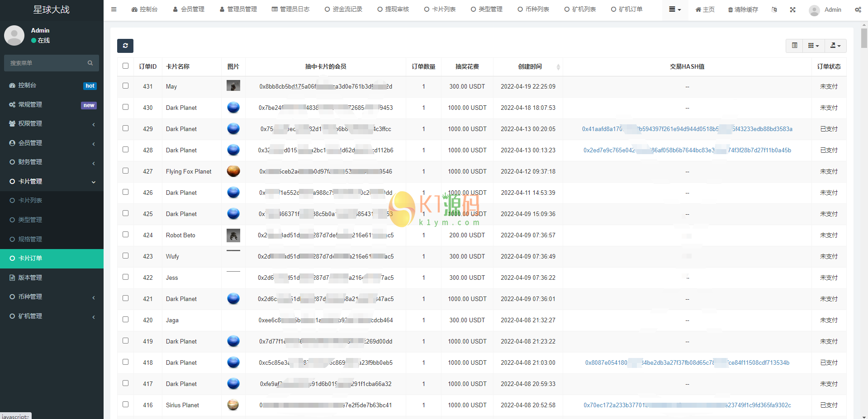Viewport: 868px width, 419px height.
Task: Click the Flying Fox Planet thumbnail image
Action: 233,171
